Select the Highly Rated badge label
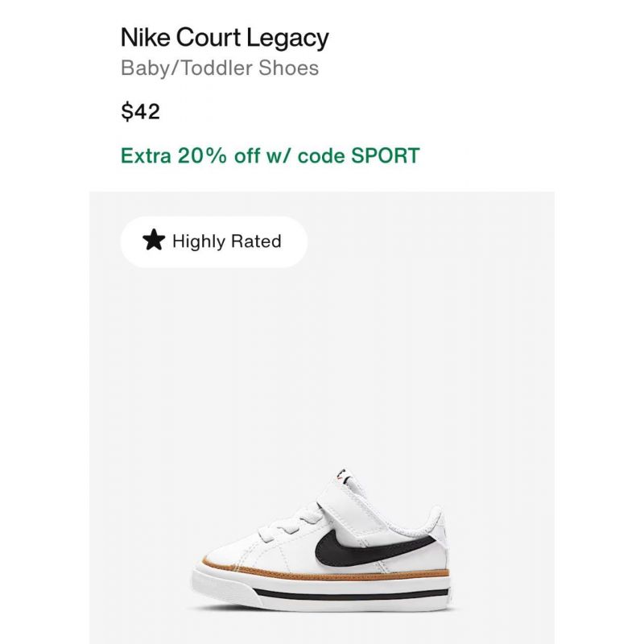This screenshot has height=644, width=644. tap(213, 242)
